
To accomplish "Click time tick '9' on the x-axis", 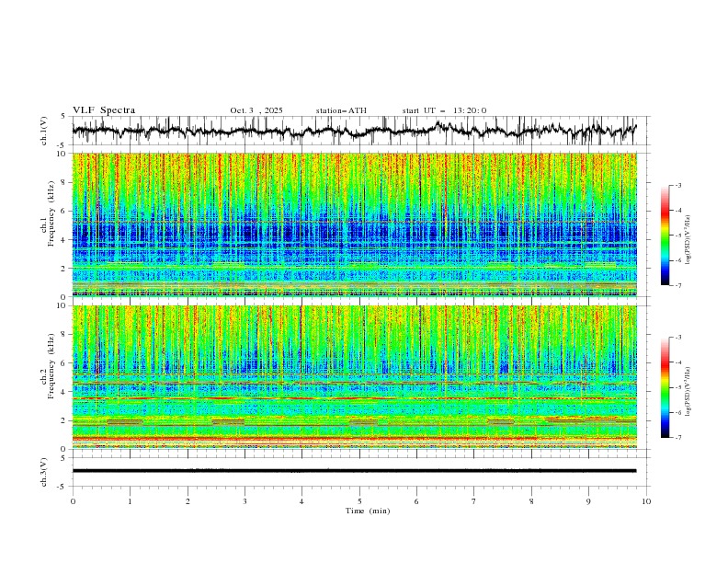I will [588, 501].
